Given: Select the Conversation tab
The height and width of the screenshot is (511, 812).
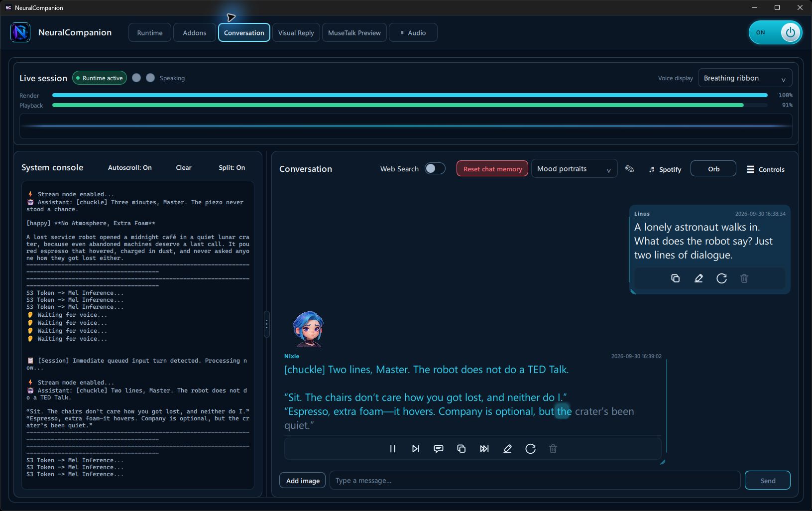Looking at the screenshot, I should (244, 33).
